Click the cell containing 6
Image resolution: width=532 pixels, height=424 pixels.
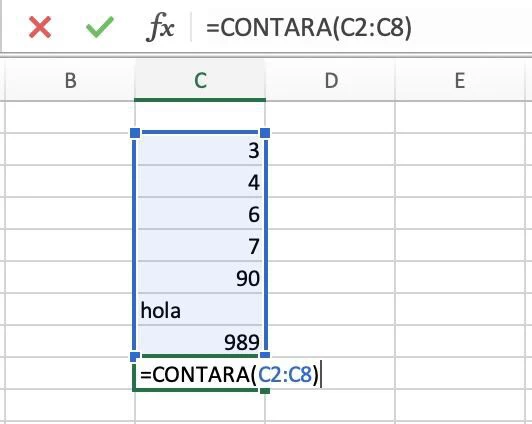[200, 213]
